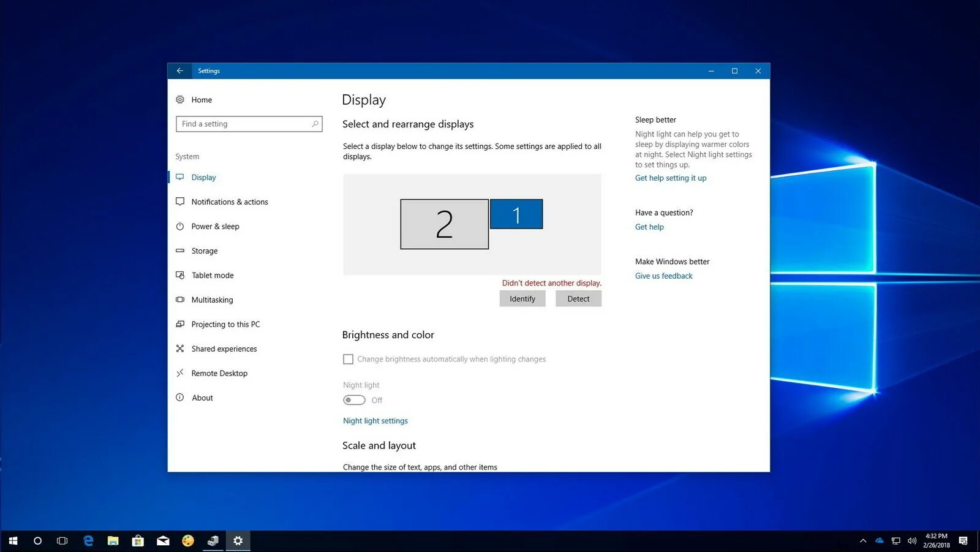
Task: Open the Night light settings link
Action: (x=375, y=421)
